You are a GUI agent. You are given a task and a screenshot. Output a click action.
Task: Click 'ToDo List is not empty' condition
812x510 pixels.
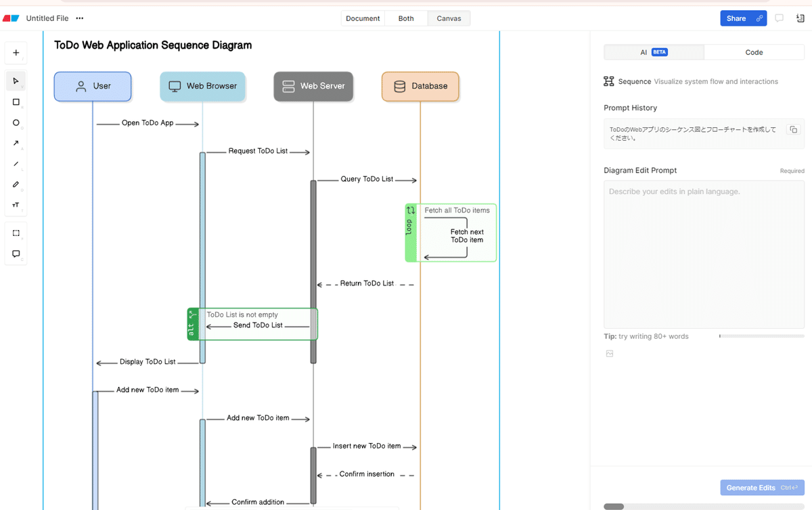(x=242, y=315)
